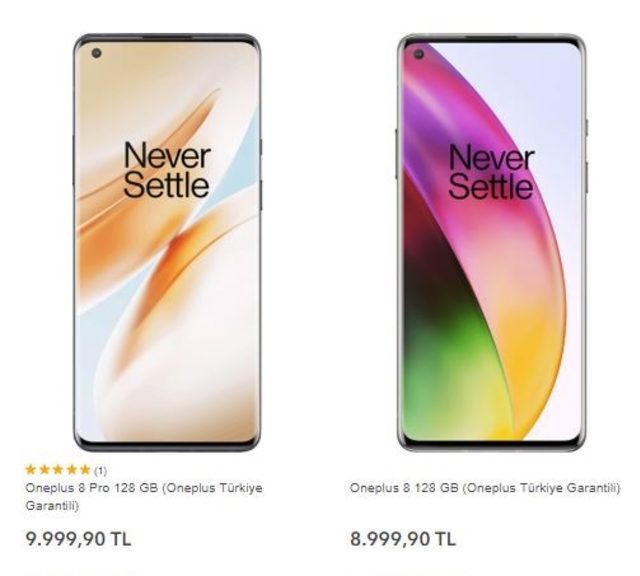Open the Oneplus 8 128 GB title
Screen dimensions: 640x576
pyautogui.click(x=485, y=488)
